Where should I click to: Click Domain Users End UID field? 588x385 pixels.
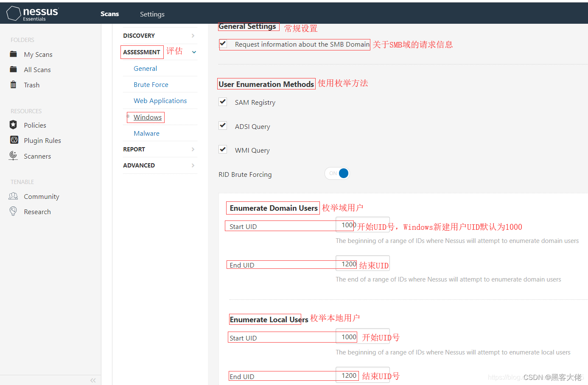363,263
